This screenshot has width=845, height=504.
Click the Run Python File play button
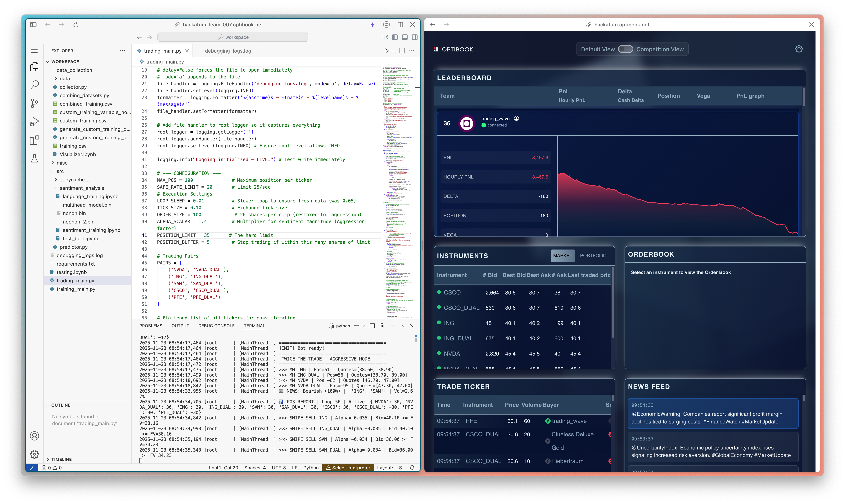[386, 51]
